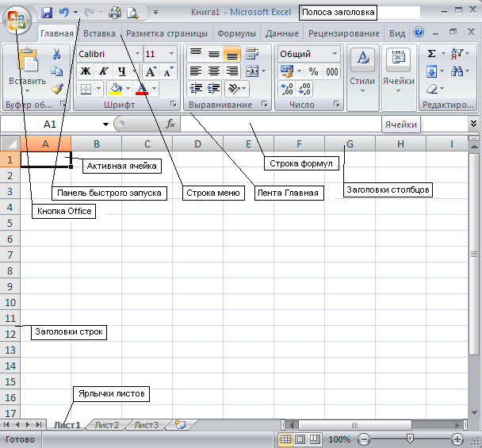This screenshot has height=448, width=482.
Task: Open fill color dropdown arrow
Action: (x=128, y=89)
